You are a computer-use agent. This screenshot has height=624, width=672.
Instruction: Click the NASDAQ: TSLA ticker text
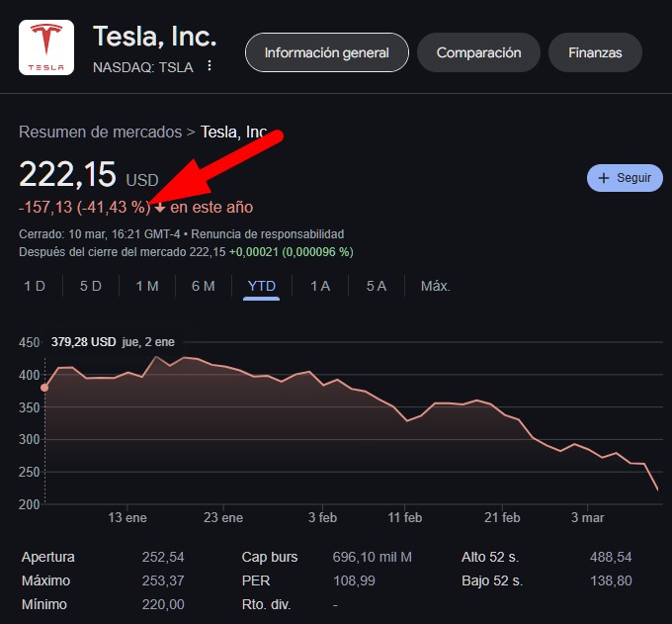(x=142, y=67)
